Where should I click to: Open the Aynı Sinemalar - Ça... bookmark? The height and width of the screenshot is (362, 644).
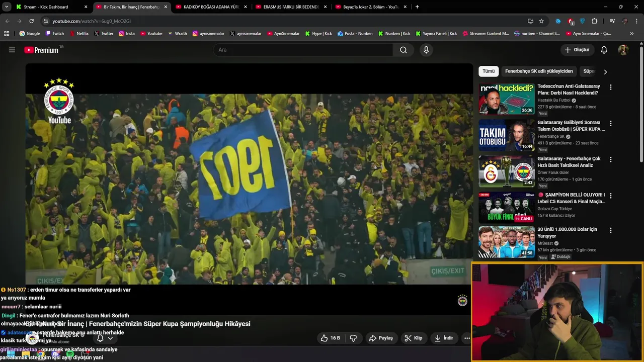click(x=588, y=34)
